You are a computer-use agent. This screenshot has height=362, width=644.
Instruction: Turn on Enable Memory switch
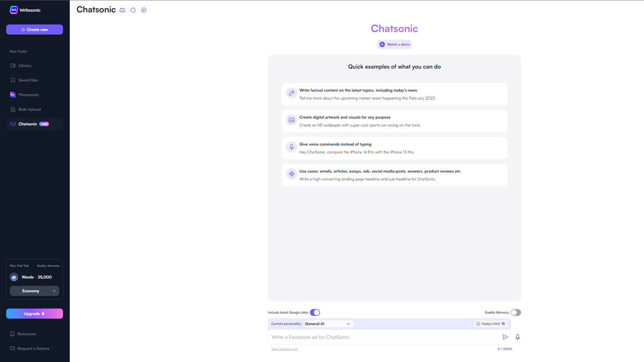pyautogui.click(x=515, y=313)
